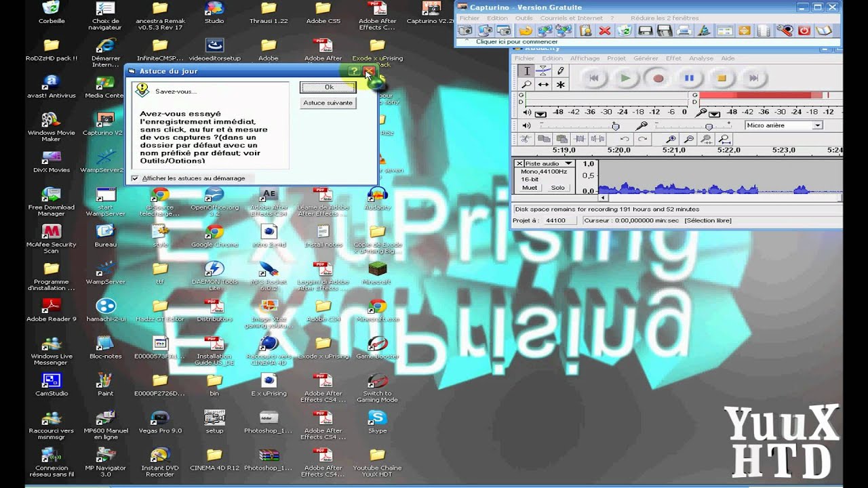Select the Audacity Selection (I-beam) tool

click(x=526, y=71)
